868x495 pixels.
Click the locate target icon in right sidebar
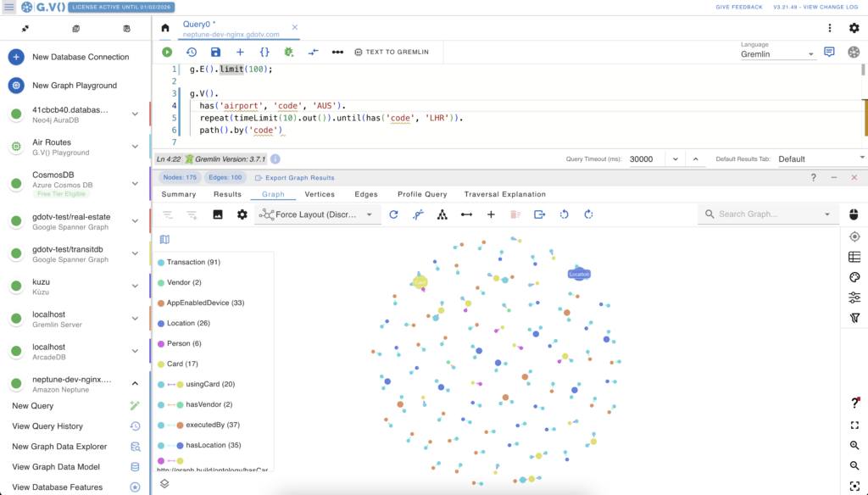tap(854, 236)
